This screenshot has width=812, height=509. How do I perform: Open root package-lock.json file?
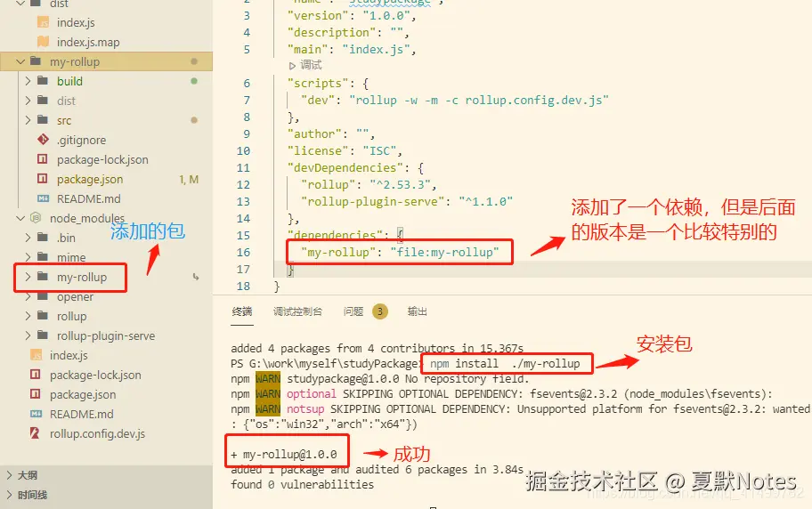95,376
